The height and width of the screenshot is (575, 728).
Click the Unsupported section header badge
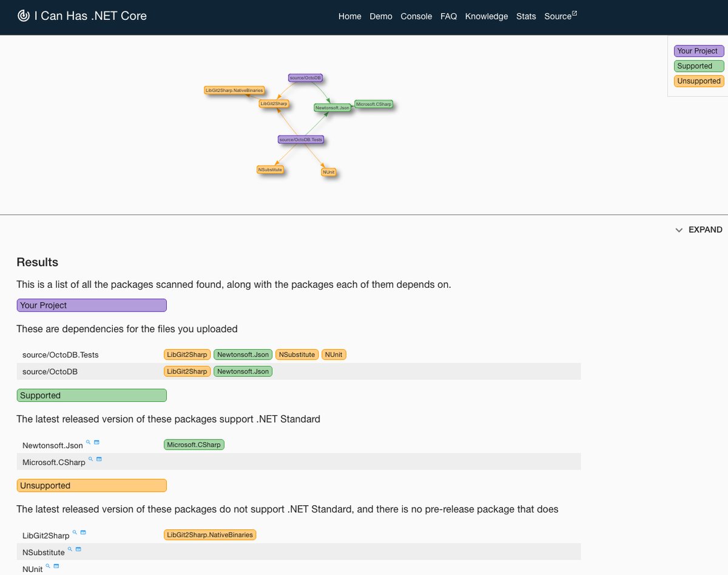click(x=92, y=486)
